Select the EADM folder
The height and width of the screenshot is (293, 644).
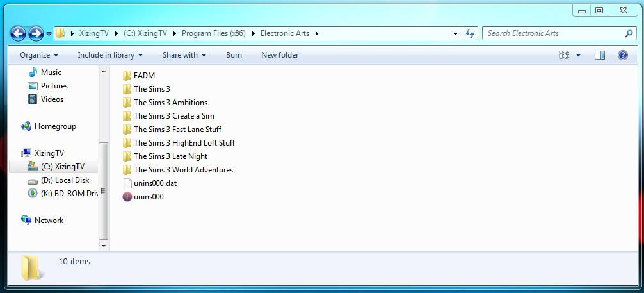pyautogui.click(x=144, y=76)
